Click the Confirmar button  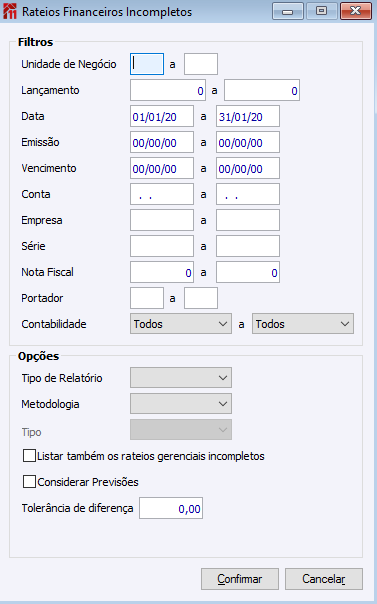pos(240,579)
